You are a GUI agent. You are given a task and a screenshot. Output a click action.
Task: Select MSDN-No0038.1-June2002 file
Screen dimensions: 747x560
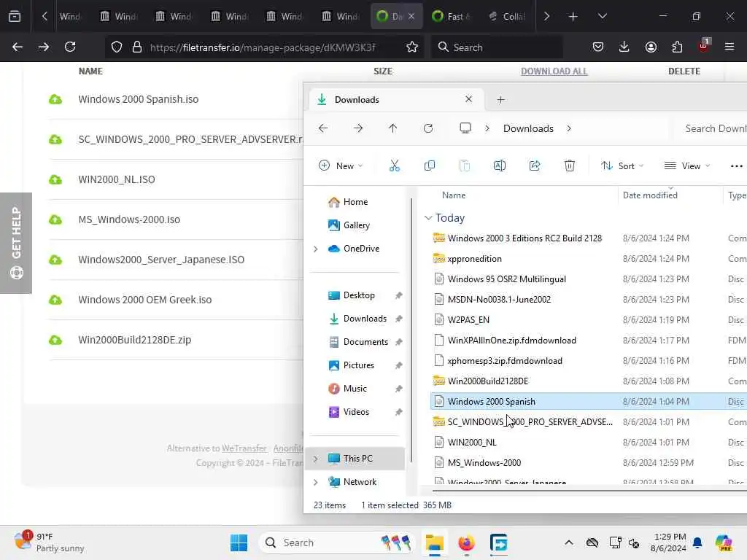pos(499,300)
